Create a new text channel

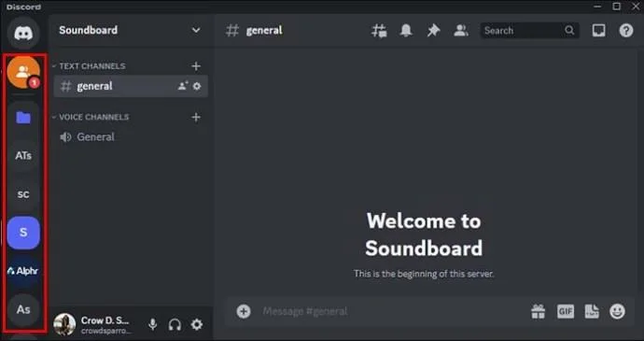tap(196, 66)
